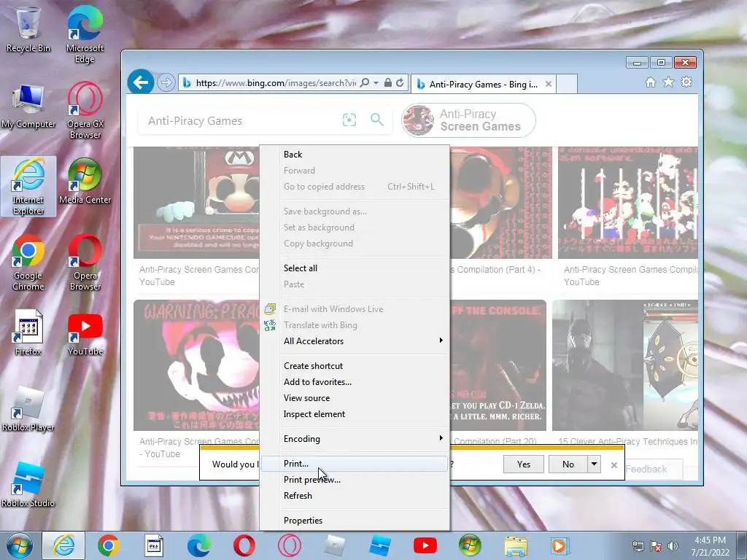747x560 pixels.
Task: Choose Inspect element in context menu
Action: [x=355, y=414]
